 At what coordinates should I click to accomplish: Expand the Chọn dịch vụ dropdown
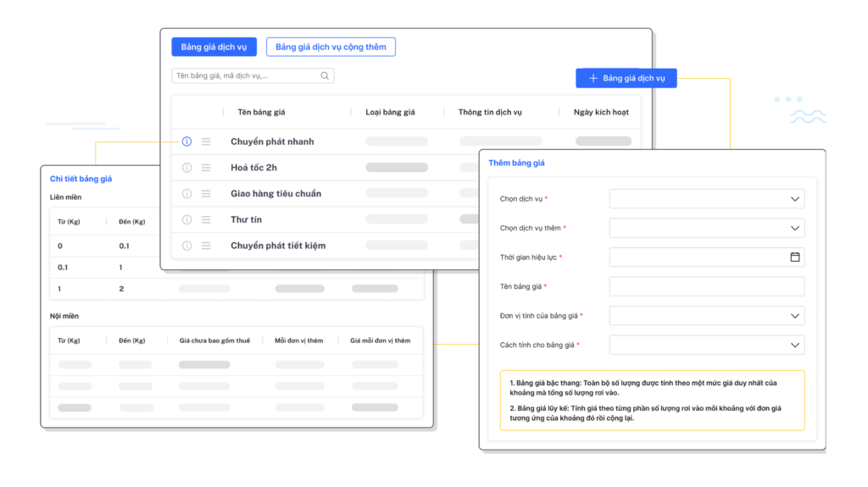(x=794, y=199)
